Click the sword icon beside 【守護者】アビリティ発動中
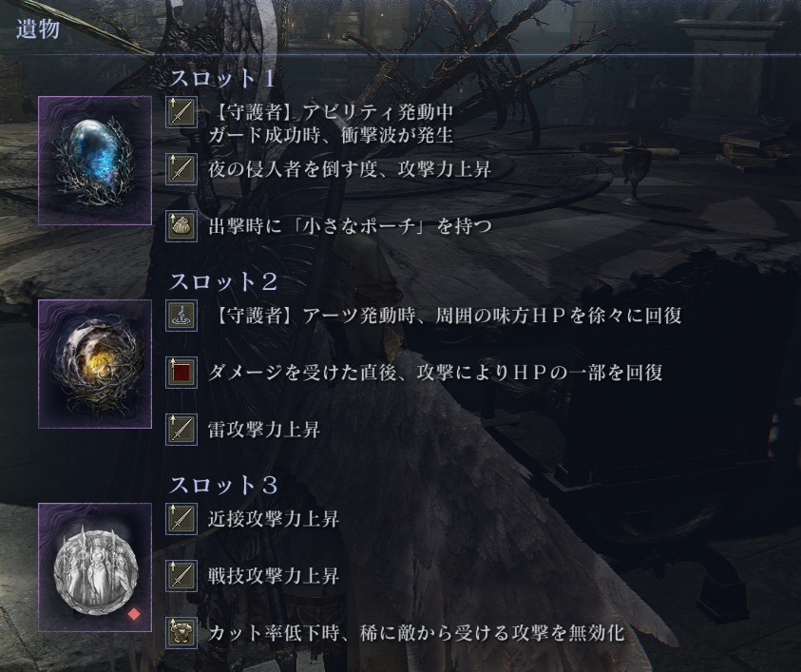Screen dimensions: 801x672 [181, 111]
